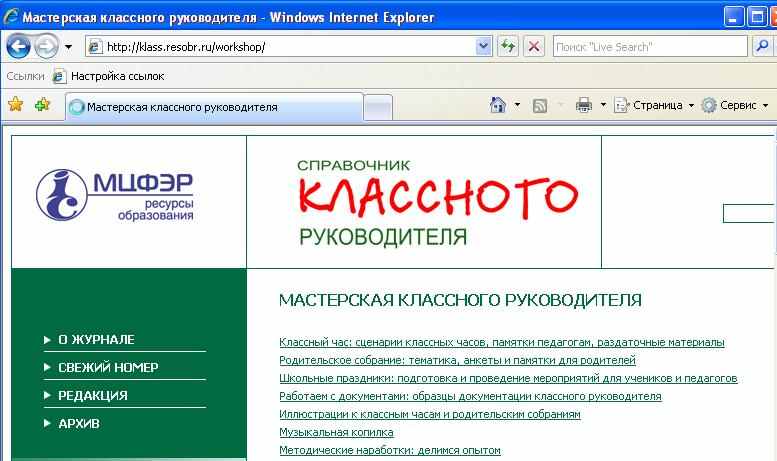Open the Школьные праздники link
The image size is (777, 461).
(x=508, y=378)
